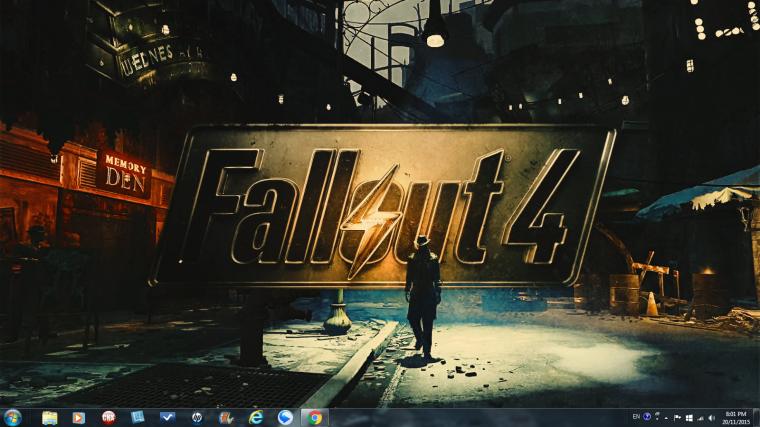Viewport: 760px width, 427px height.
Task: Open the blue book taskbar application
Action: click(x=138, y=417)
